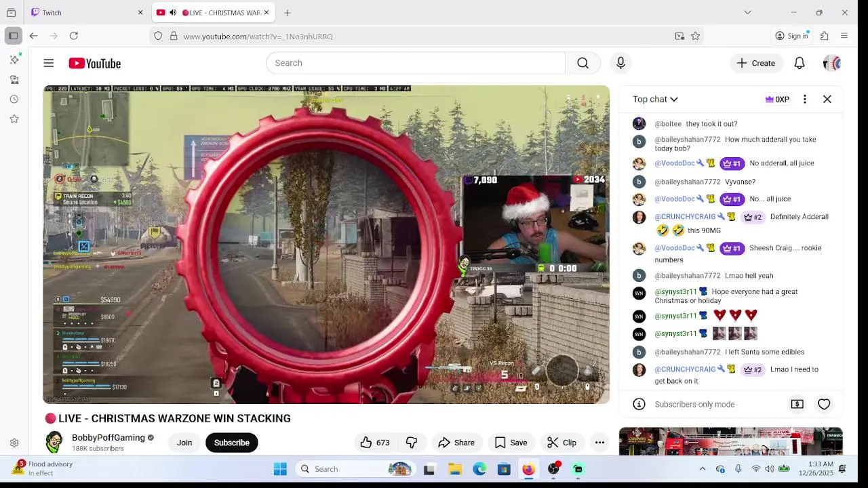
Task: Click the search magnifier button
Action: pyautogui.click(x=583, y=63)
